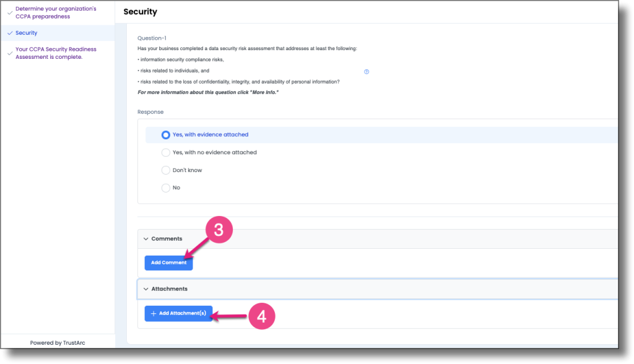Screen dimensions: 634x364
Task: Select 'Yes, with no evidence attached' radio
Action: pyautogui.click(x=165, y=152)
